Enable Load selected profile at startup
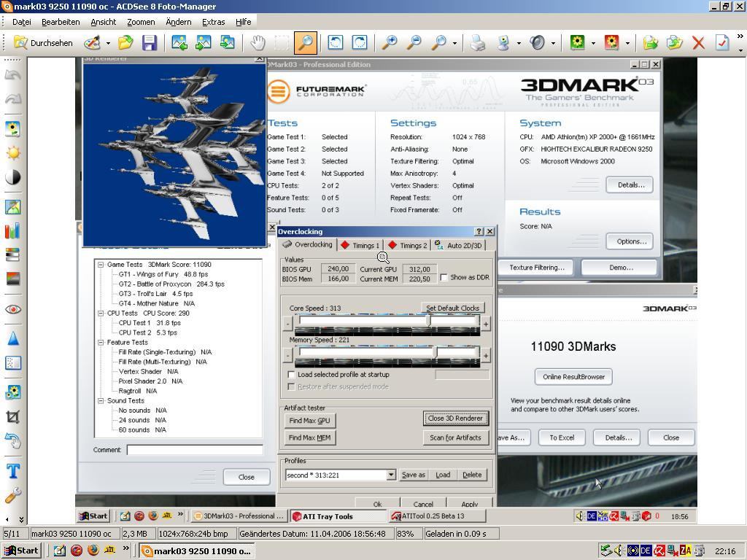 (x=292, y=375)
